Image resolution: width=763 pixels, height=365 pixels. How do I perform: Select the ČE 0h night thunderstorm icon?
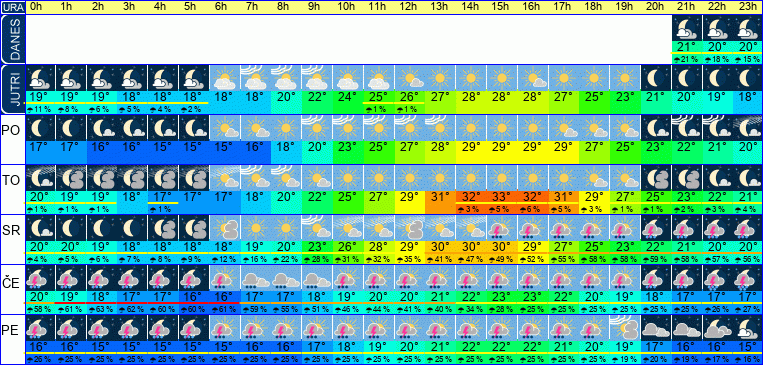pos(40,278)
